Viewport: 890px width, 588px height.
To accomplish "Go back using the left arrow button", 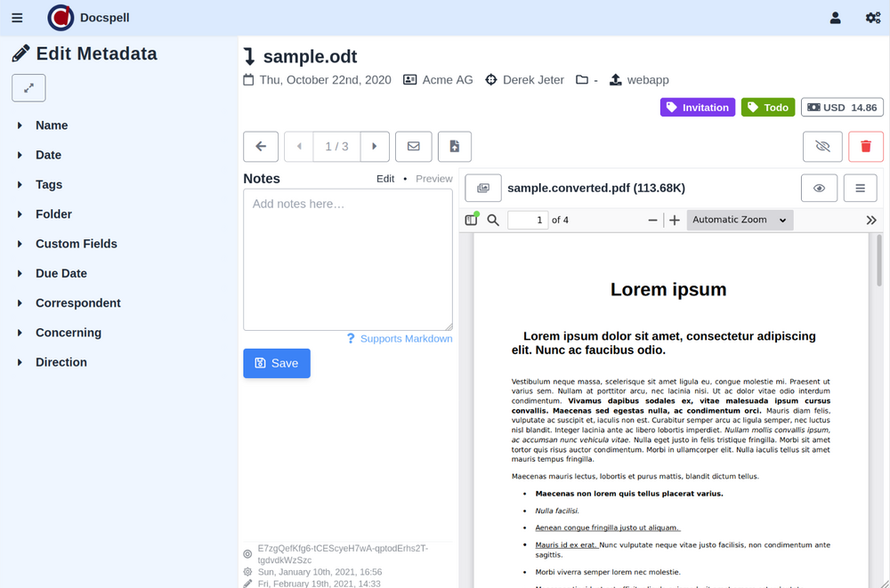I will click(261, 147).
